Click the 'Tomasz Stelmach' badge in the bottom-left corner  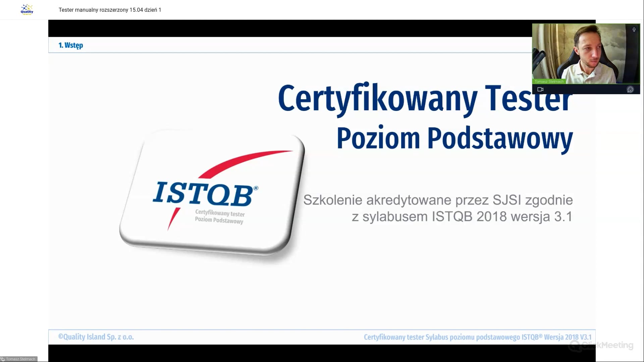[20, 358]
